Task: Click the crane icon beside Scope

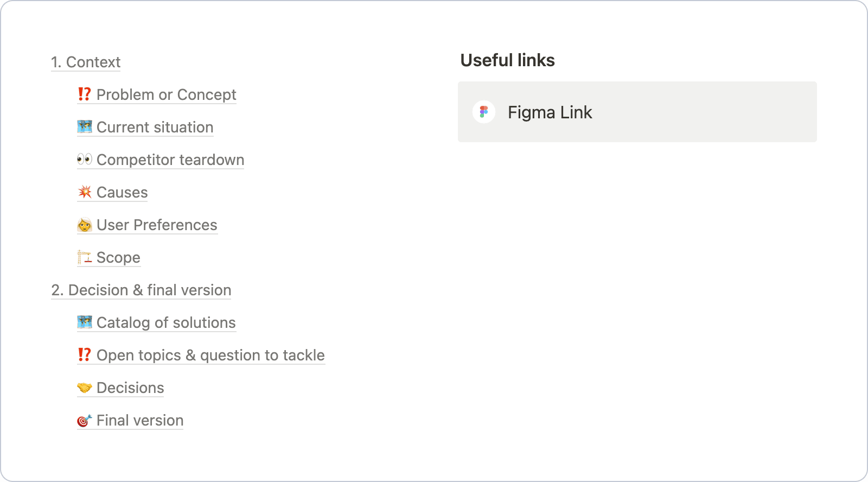Action: tap(85, 257)
